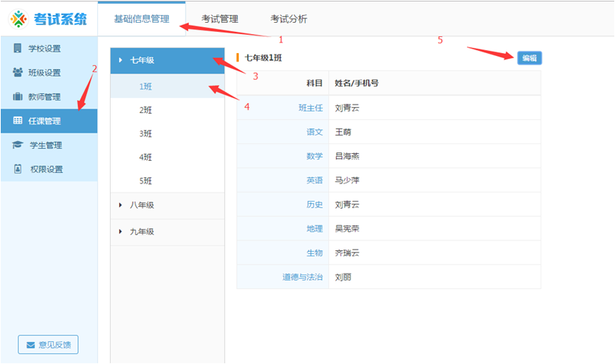Click the 编辑 button

529,58
